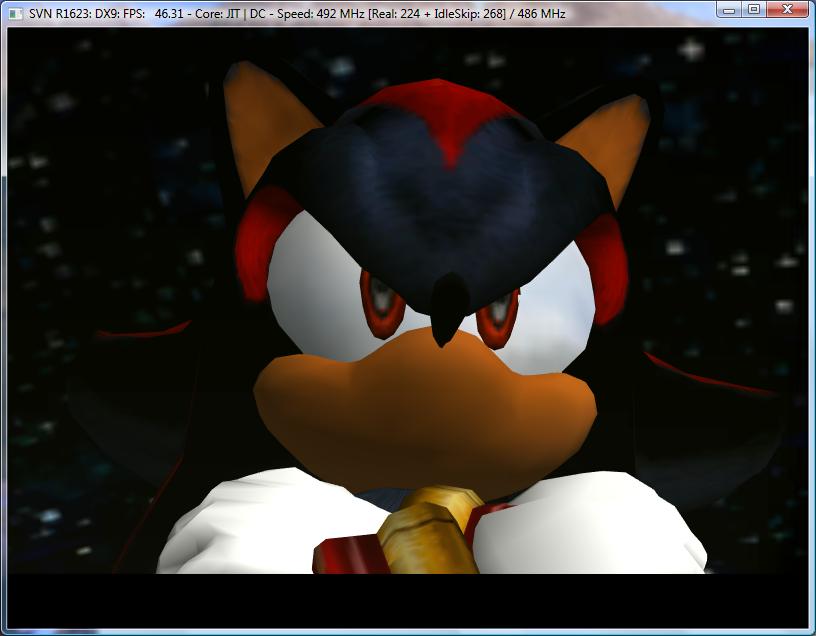Maximize the emulator window

[x=754, y=9]
